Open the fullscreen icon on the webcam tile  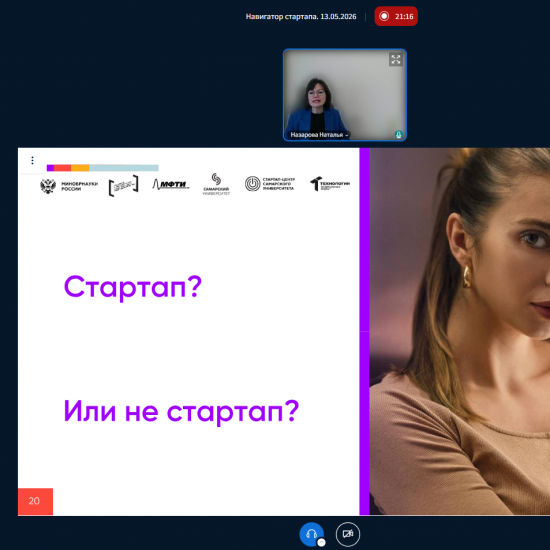(396, 59)
